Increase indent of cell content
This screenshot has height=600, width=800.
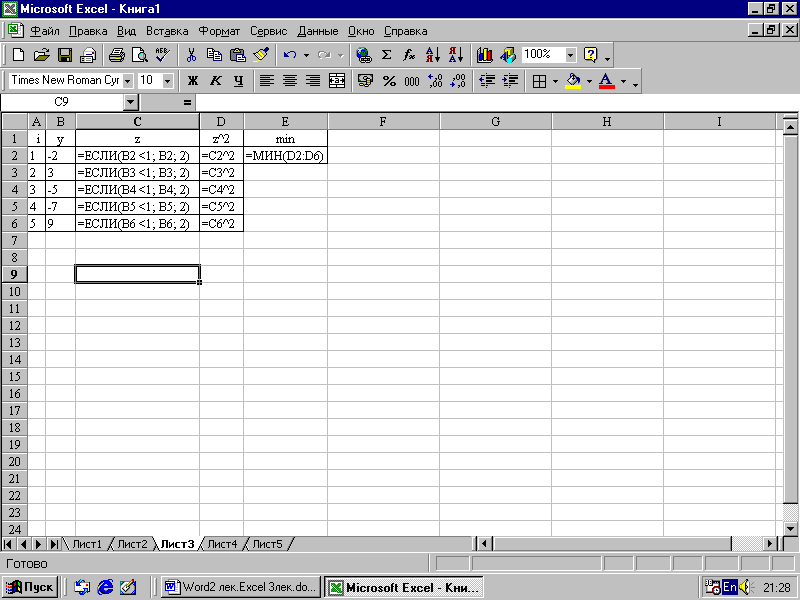510,81
